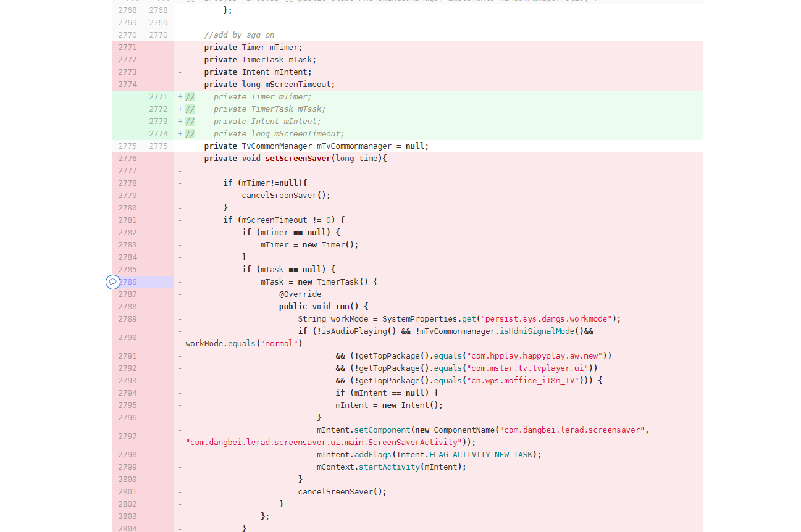801x532 pixels.
Task: Click the 'setScreenSaver' method name
Action: click(x=298, y=159)
